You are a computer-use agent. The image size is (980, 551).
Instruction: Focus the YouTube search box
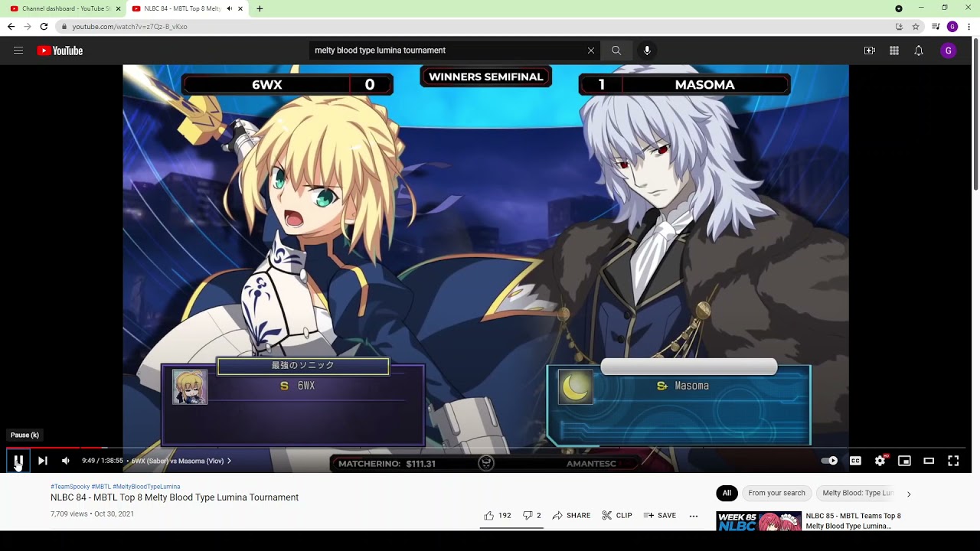point(448,51)
